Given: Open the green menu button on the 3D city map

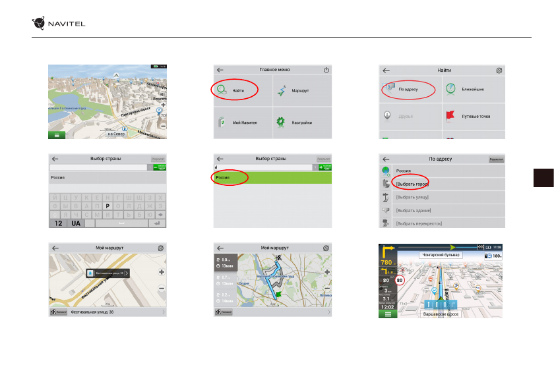Looking at the screenshot, I should (x=57, y=135).
